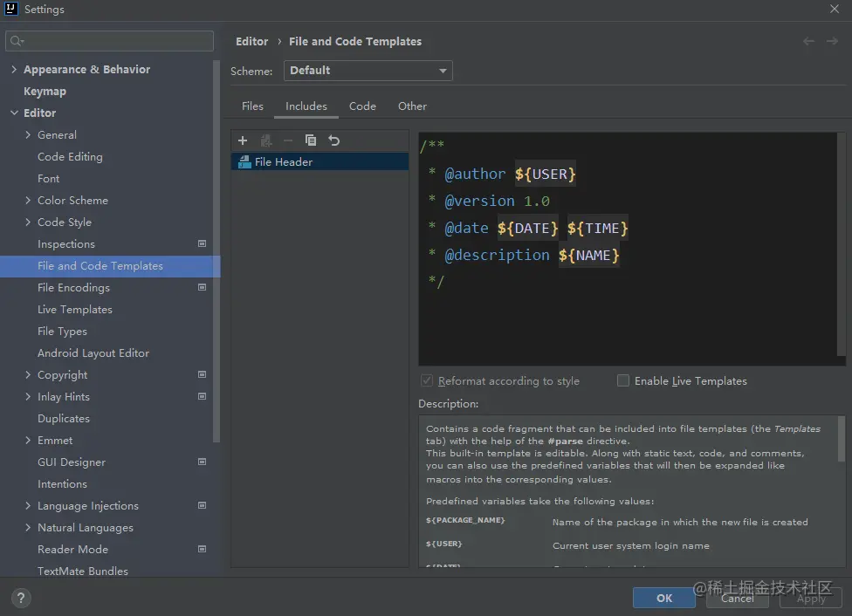Click the OK button
This screenshot has height=616, width=852.
[664, 598]
